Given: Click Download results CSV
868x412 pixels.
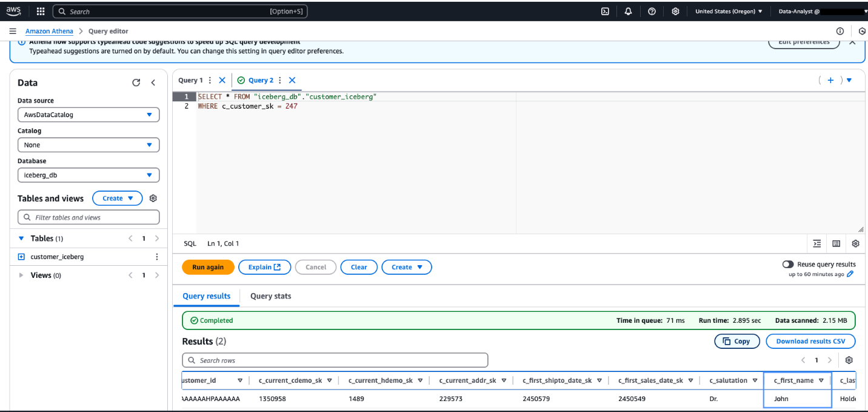Looking at the screenshot, I should pyautogui.click(x=811, y=341).
